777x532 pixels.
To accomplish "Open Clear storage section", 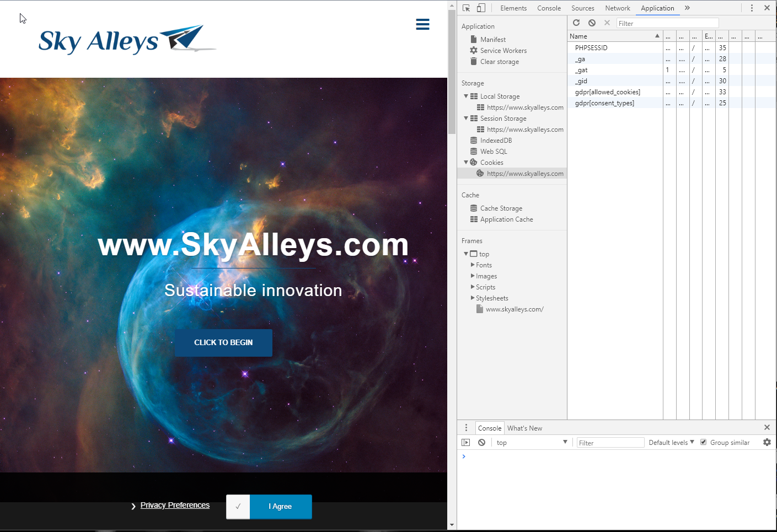I will [x=500, y=61].
